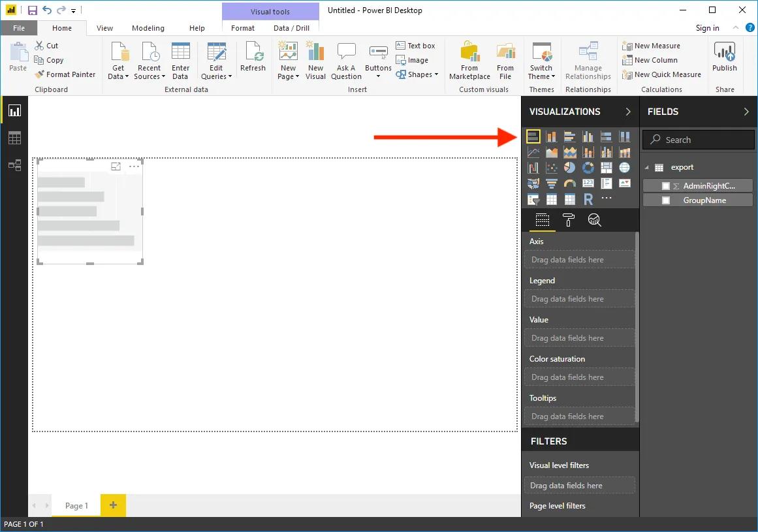758x532 pixels.
Task: Select the Matrix visualization
Action: (569, 198)
